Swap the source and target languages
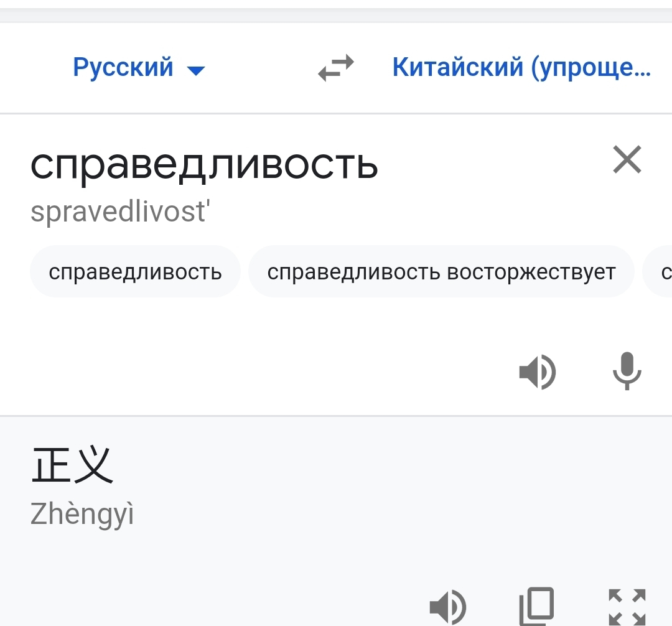 point(336,68)
